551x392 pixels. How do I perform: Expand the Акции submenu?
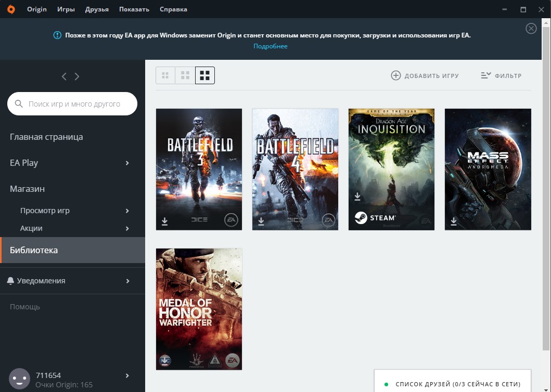[127, 228]
